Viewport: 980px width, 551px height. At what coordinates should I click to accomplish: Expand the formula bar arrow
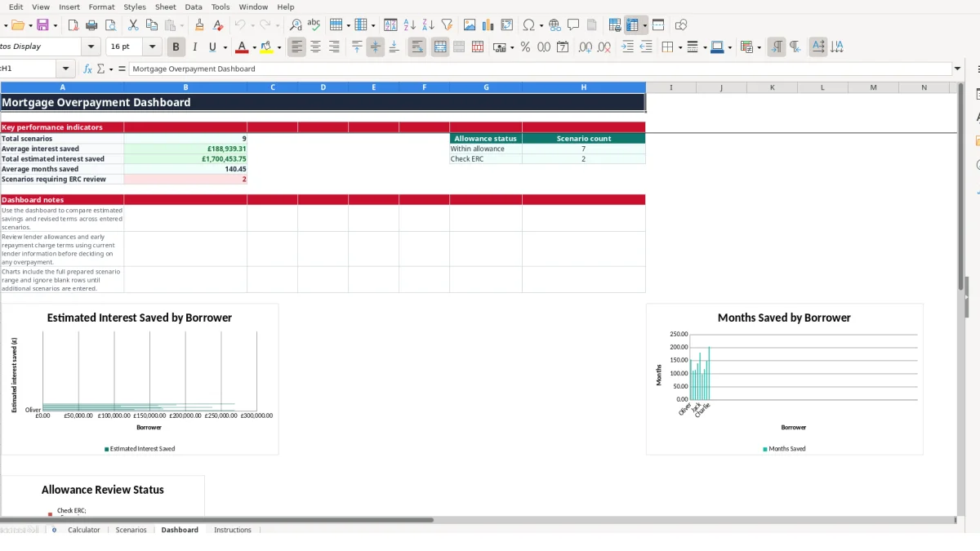pyautogui.click(x=957, y=69)
